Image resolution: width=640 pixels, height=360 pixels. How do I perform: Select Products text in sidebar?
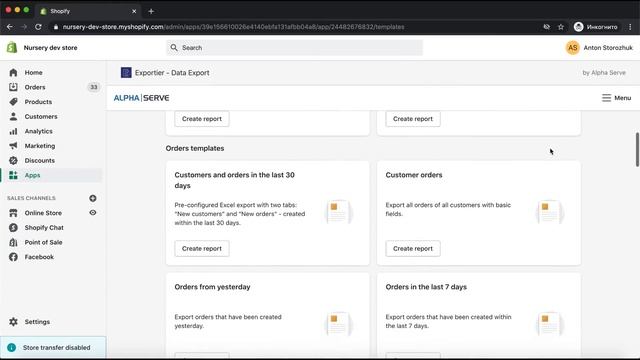coord(38,102)
